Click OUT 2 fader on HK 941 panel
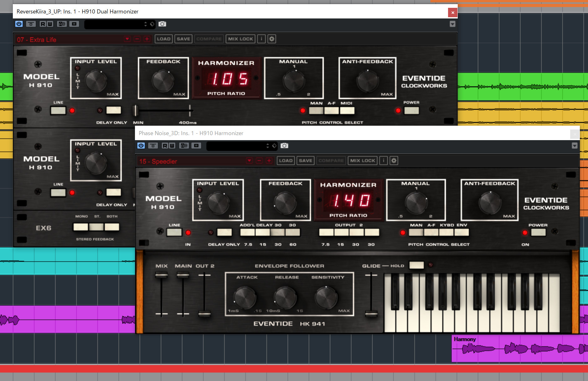The image size is (588, 381). pos(204,313)
